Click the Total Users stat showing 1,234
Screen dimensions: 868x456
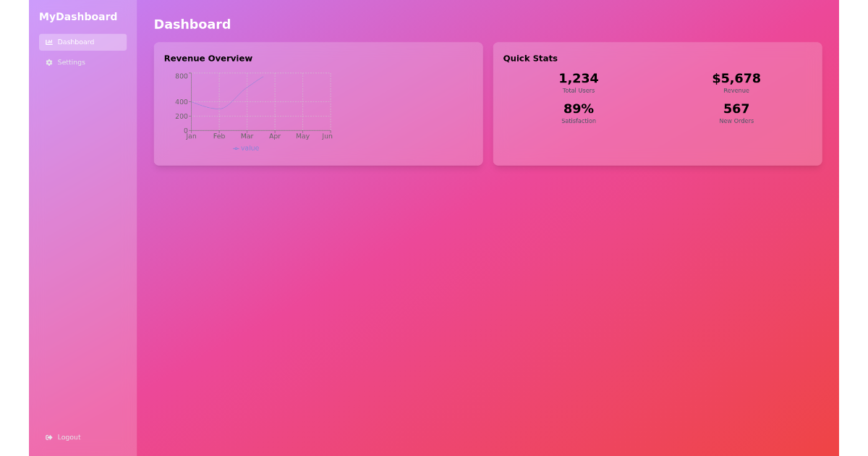coord(578,78)
